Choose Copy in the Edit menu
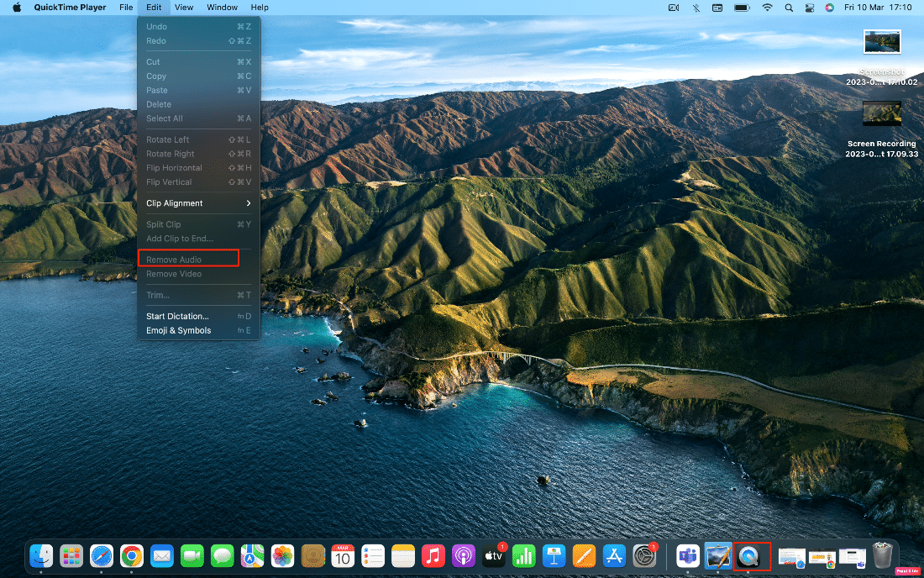The width and height of the screenshot is (924, 578). (198, 76)
